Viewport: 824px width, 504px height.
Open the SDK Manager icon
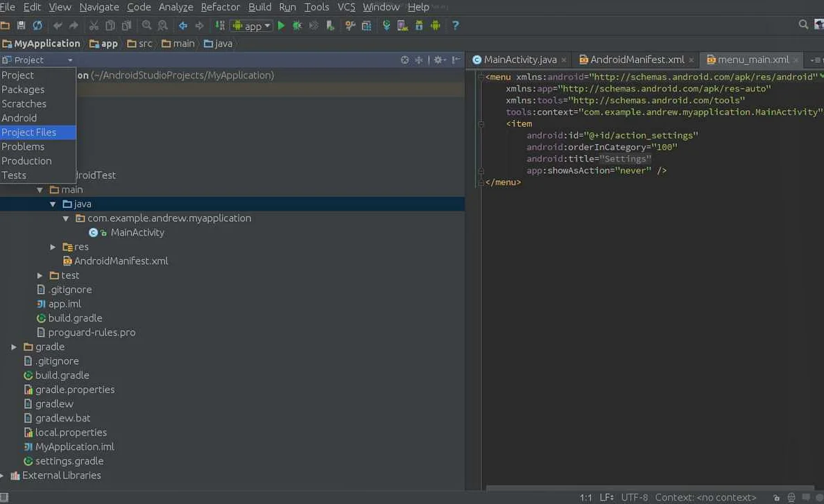[x=419, y=25]
